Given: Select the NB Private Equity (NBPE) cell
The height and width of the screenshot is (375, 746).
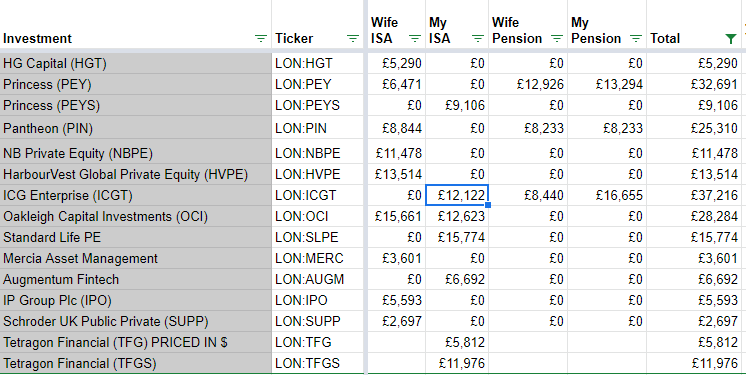Looking at the screenshot, I should click(136, 152).
